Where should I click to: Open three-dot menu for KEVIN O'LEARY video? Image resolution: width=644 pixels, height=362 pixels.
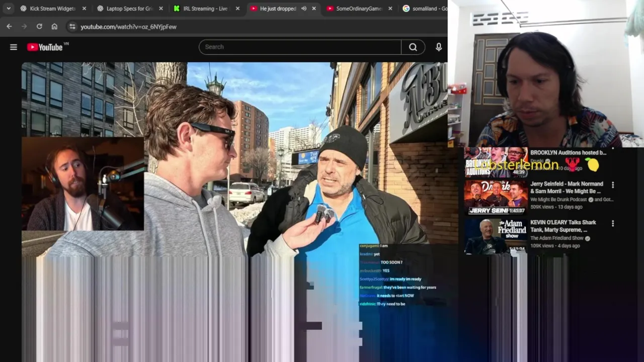coord(613,223)
